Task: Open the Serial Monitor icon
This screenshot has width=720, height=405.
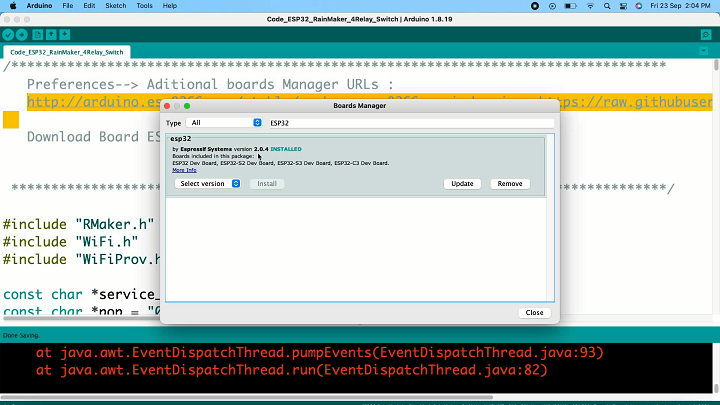Action: (x=706, y=35)
